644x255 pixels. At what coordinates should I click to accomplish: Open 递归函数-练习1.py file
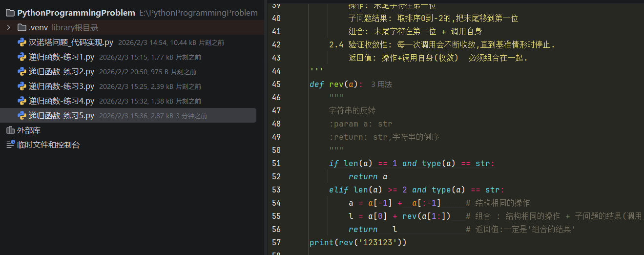click(x=62, y=57)
